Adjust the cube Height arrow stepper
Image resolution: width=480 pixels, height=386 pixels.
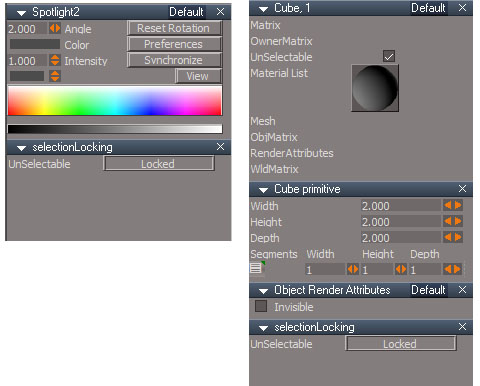tap(453, 221)
